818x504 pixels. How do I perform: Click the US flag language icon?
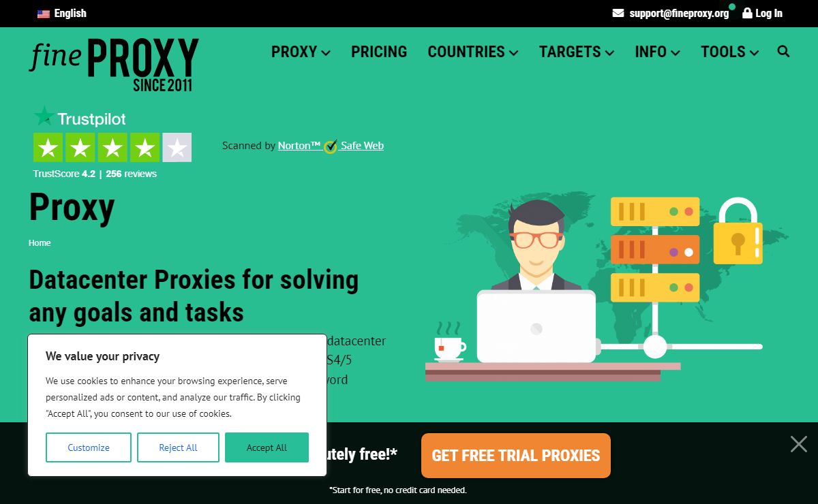pyautogui.click(x=44, y=13)
